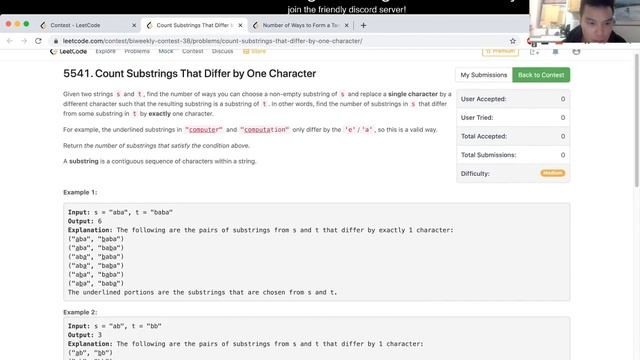The height and width of the screenshot is (360, 640).
Task: Click the Input: s = "aba", t = "baba" line
Action: [x=120, y=212]
